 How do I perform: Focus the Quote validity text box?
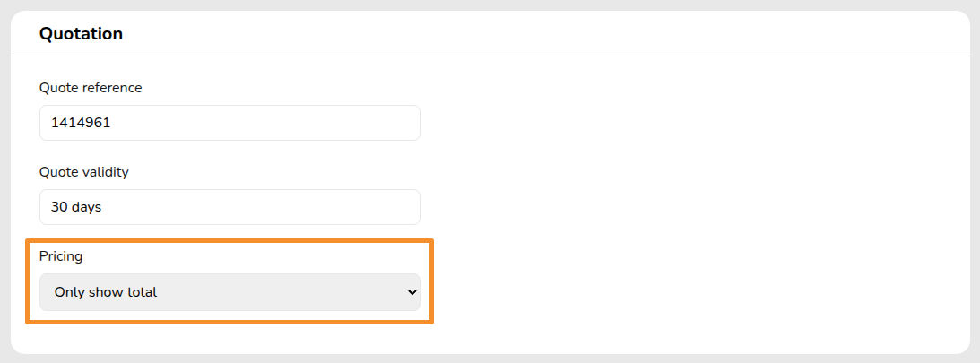[230, 207]
